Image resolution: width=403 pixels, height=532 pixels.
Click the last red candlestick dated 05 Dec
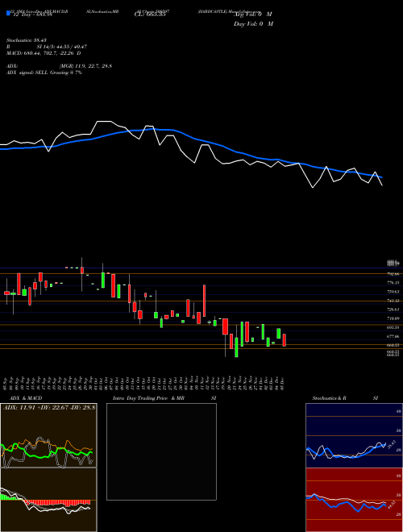[x=284, y=340]
